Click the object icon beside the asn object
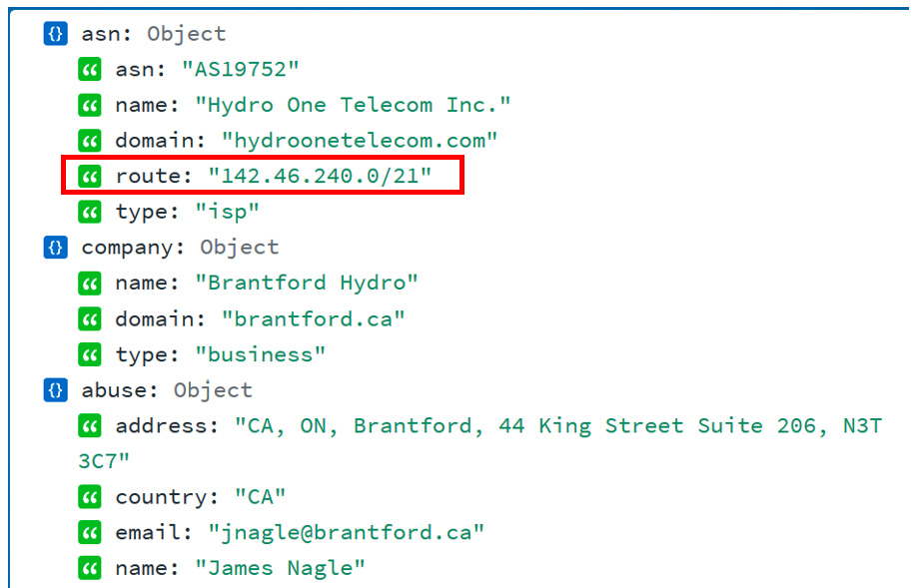 tap(55, 34)
